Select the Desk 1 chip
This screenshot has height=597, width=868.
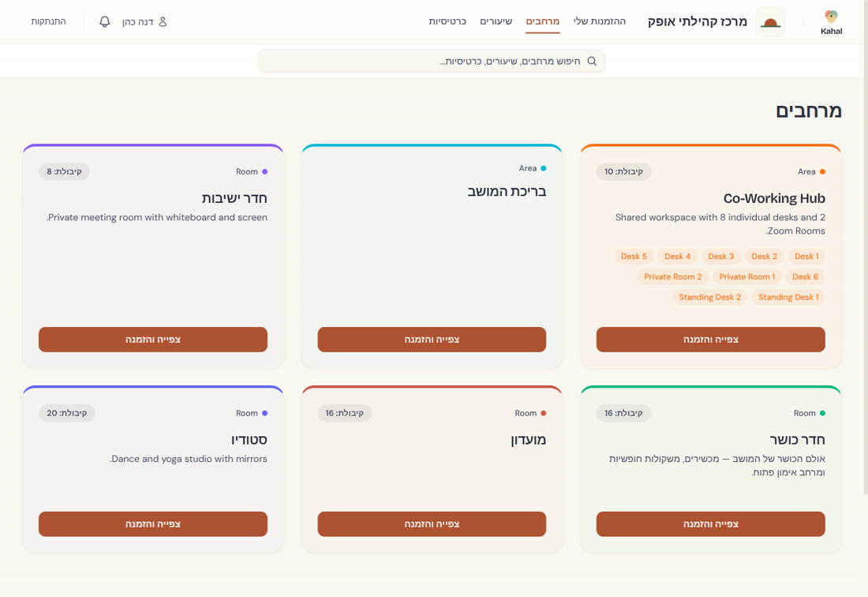coord(806,257)
